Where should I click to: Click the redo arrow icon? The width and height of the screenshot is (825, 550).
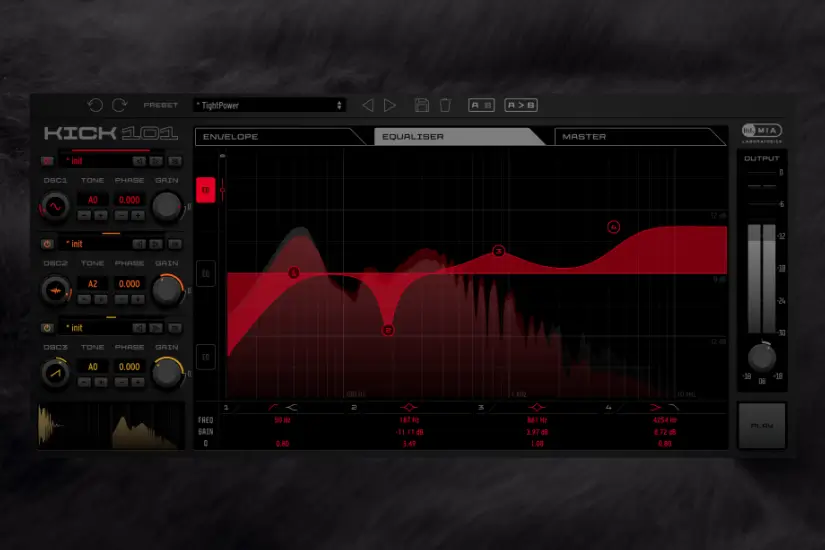(x=119, y=105)
